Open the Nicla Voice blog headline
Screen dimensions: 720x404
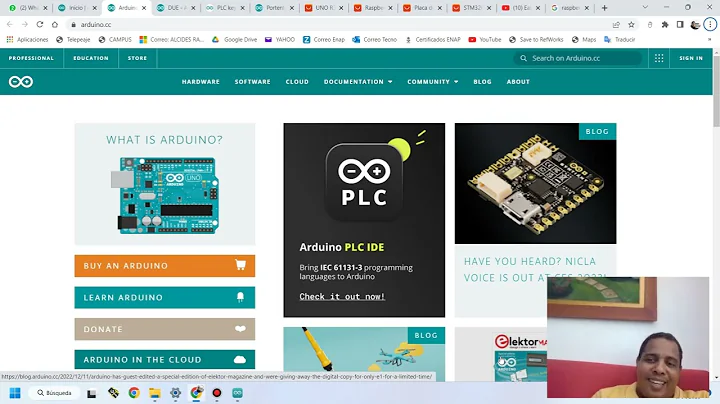[536, 269]
